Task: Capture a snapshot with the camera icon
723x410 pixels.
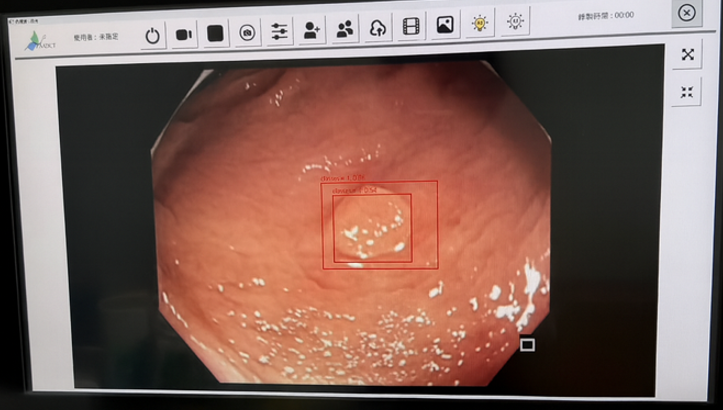Action: click(247, 33)
